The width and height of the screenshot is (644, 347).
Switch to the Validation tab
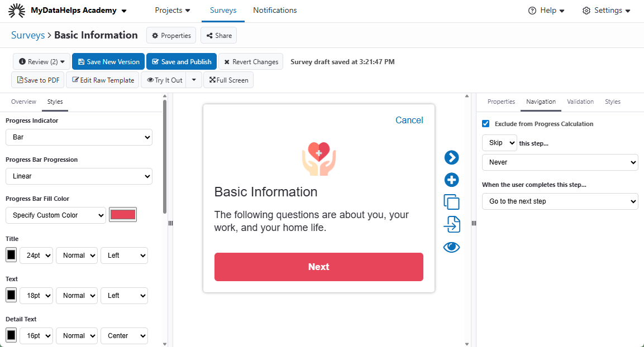click(x=580, y=102)
